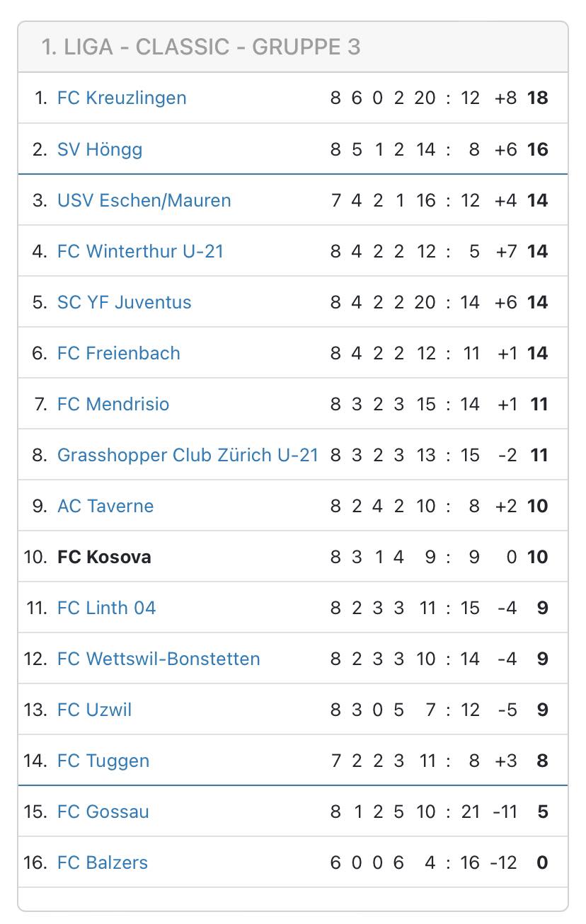Screen dimensions: 586x924
Task: Click the 1. LIGA - CLASSIC - GRUPPE 3 header
Action: click(201, 47)
